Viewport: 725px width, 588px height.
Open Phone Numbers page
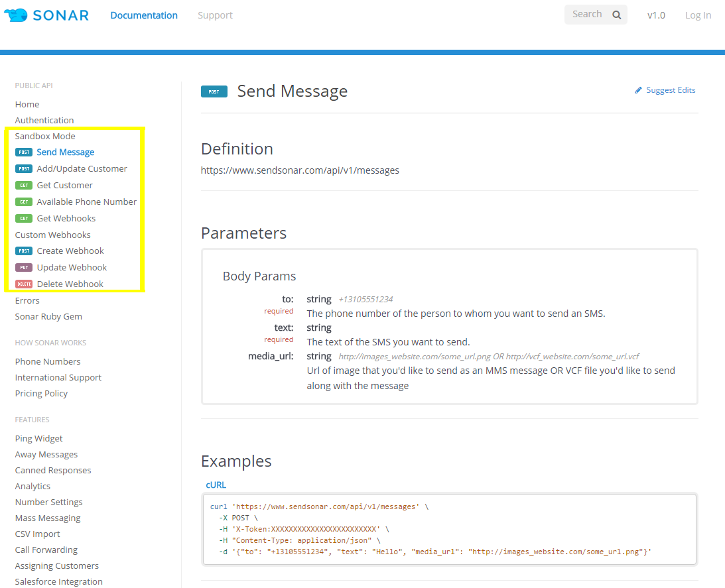click(x=48, y=361)
